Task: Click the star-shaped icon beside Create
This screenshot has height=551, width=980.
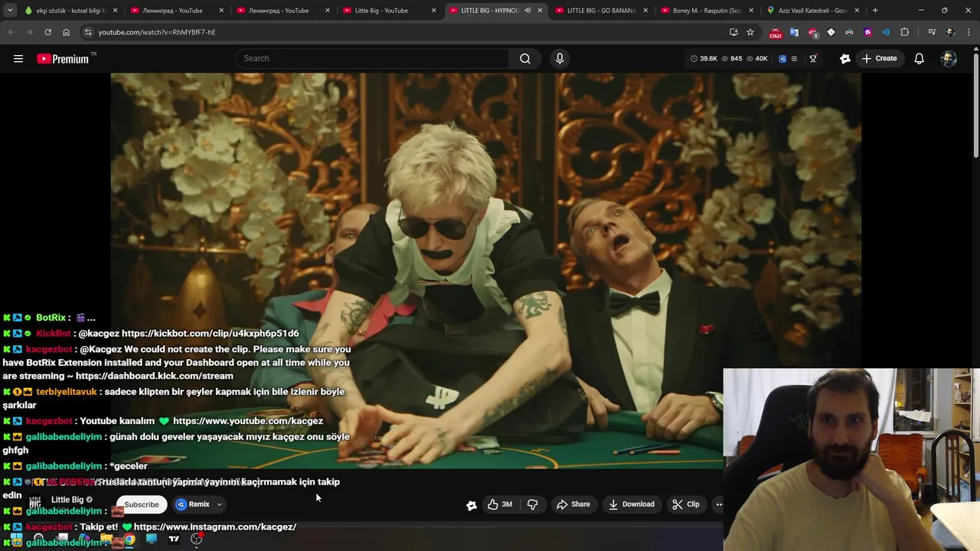Action: [845, 58]
